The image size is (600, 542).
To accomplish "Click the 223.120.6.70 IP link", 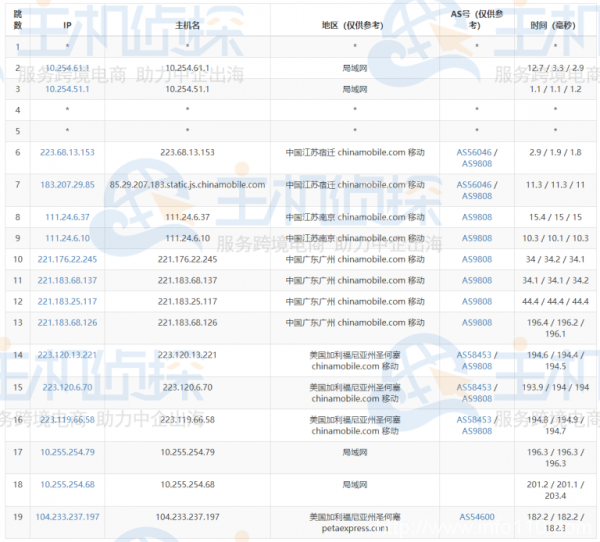I will tap(67, 387).
